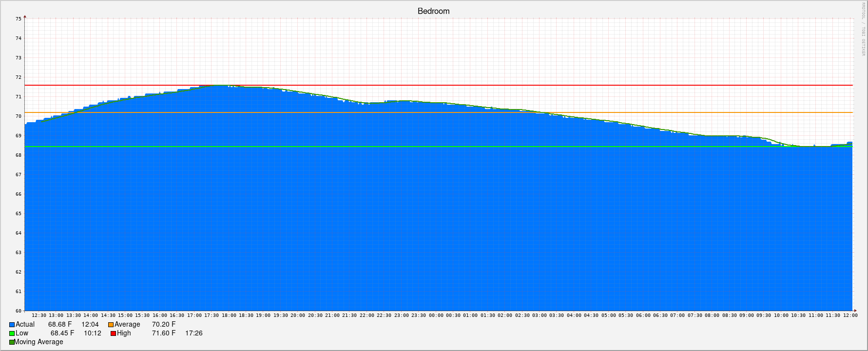The height and width of the screenshot is (351, 868).
Task: Click the 75 label on temperature axis
Action: click(x=19, y=19)
